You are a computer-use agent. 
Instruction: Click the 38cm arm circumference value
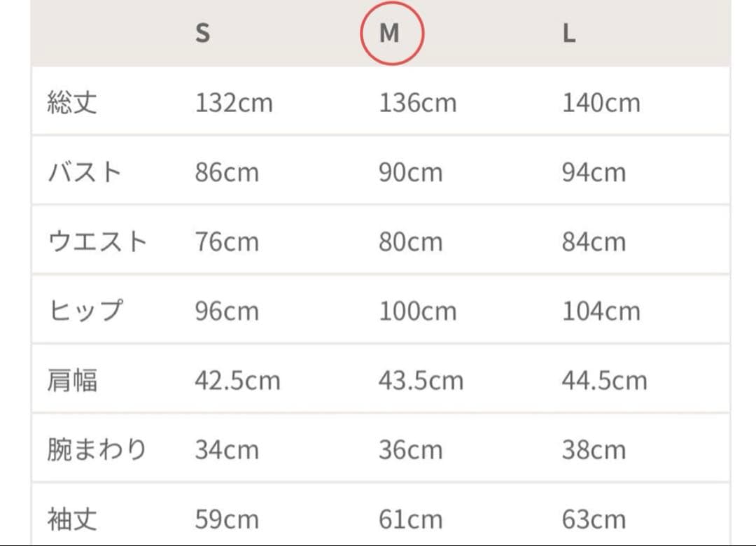tap(594, 449)
